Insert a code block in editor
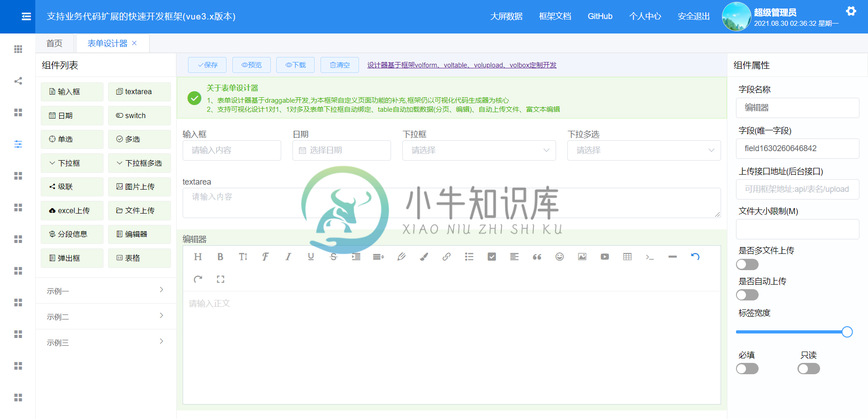The image size is (868, 419). tap(650, 257)
